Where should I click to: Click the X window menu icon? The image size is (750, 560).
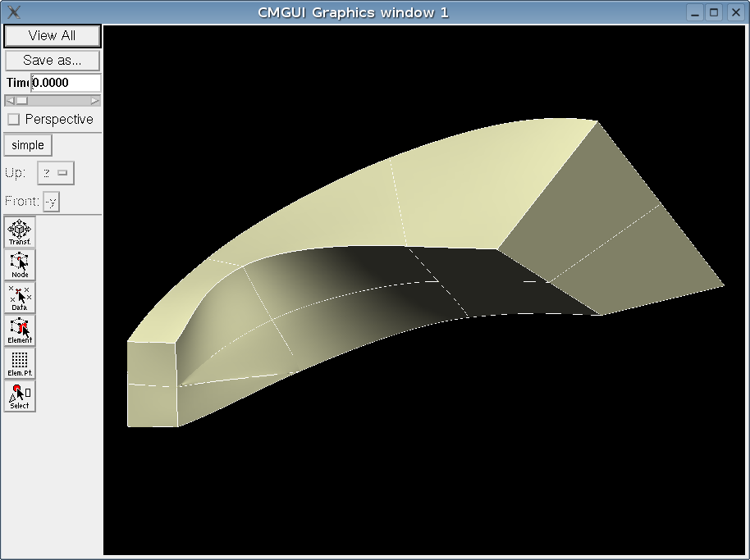click(14, 12)
